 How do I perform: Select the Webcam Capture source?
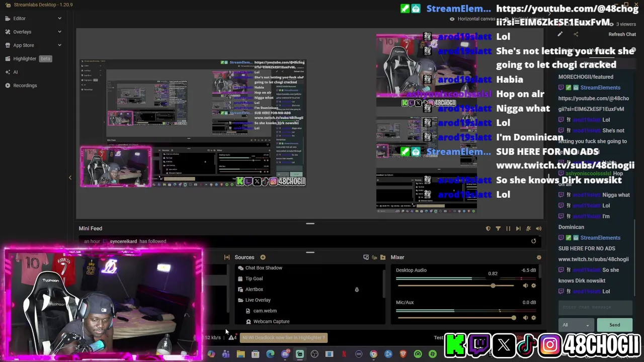pyautogui.click(x=271, y=321)
